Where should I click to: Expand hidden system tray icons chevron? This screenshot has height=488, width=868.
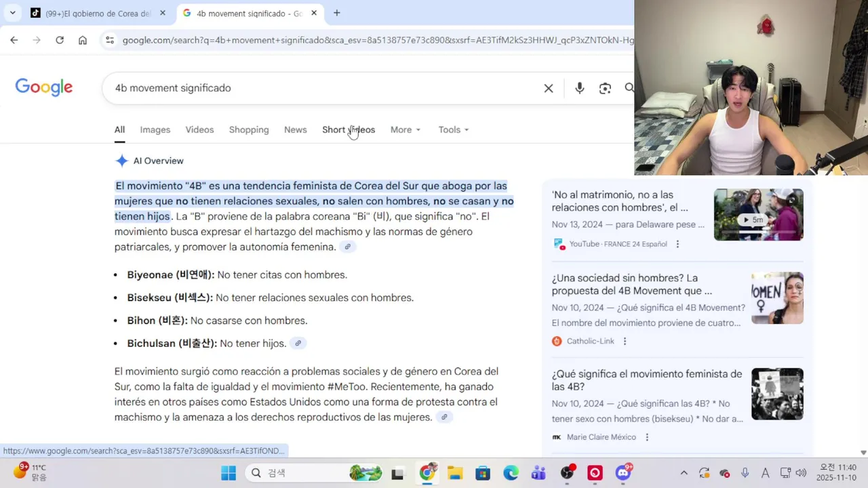point(684,473)
